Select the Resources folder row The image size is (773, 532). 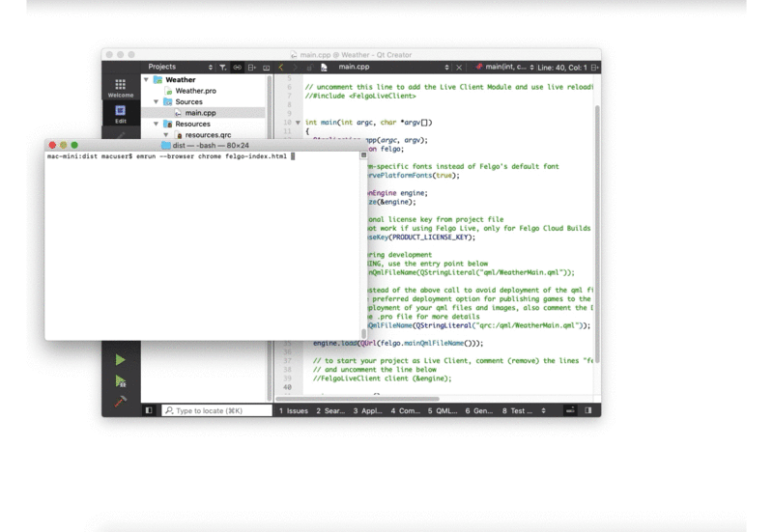pyautogui.click(x=192, y=124)
